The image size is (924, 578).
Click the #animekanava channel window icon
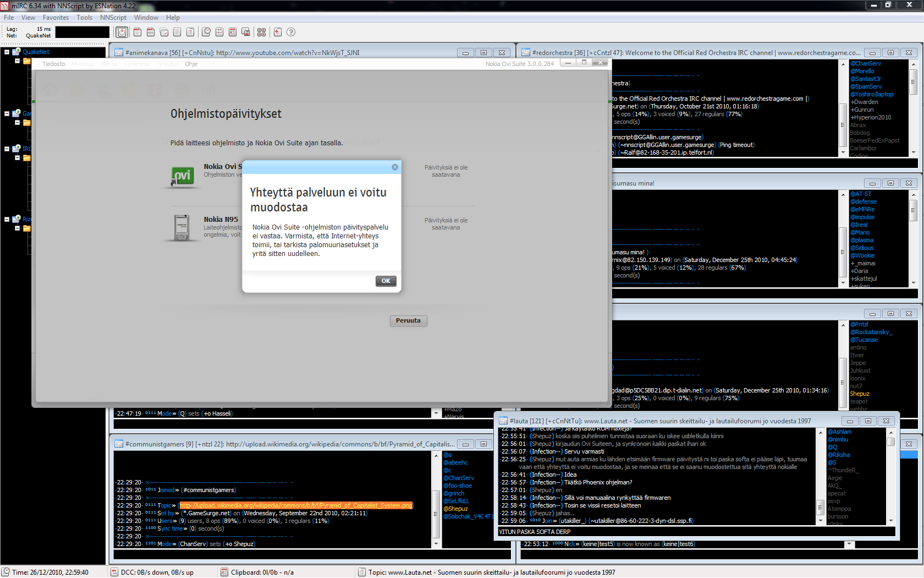118,53
